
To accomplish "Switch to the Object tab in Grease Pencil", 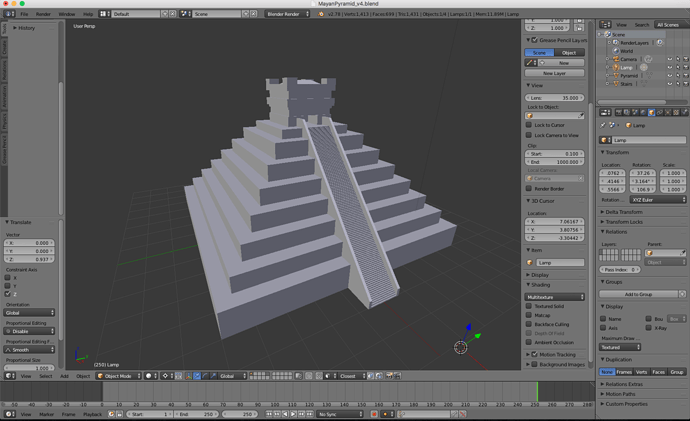I will 569,52.
